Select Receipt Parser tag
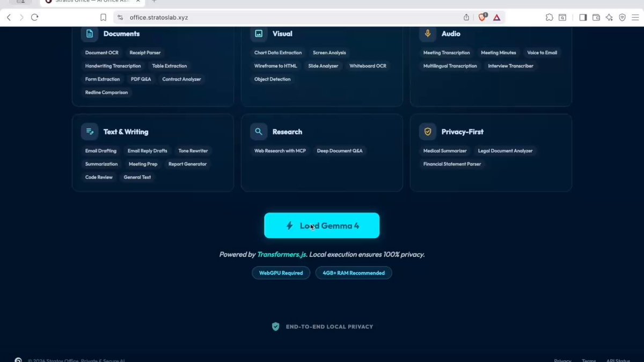644x362 pixels. coord(145,53)
